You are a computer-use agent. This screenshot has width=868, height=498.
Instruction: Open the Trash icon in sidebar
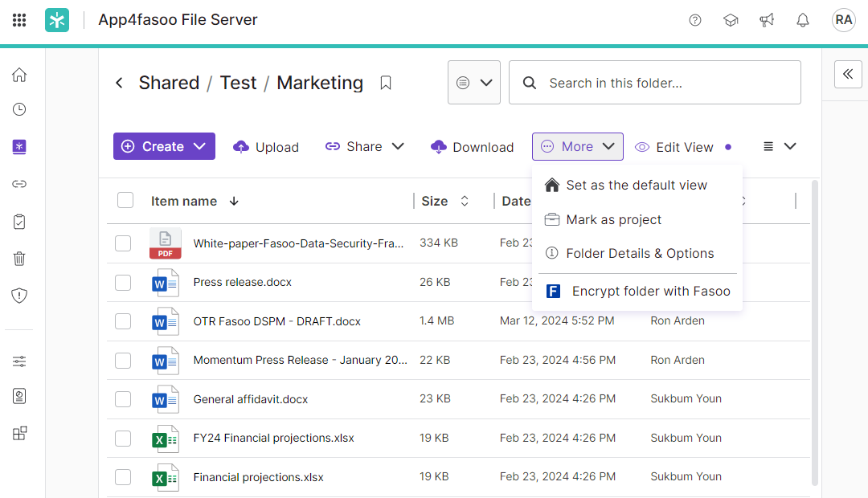tap(19, 258)
